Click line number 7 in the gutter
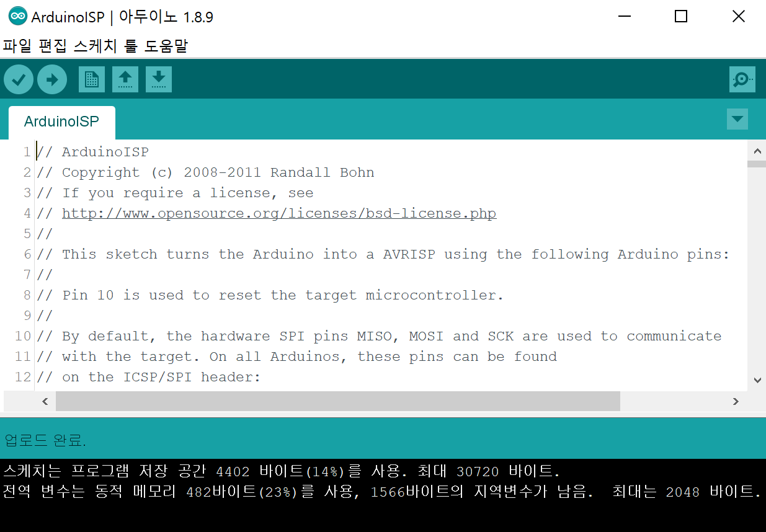 point(27,275)
